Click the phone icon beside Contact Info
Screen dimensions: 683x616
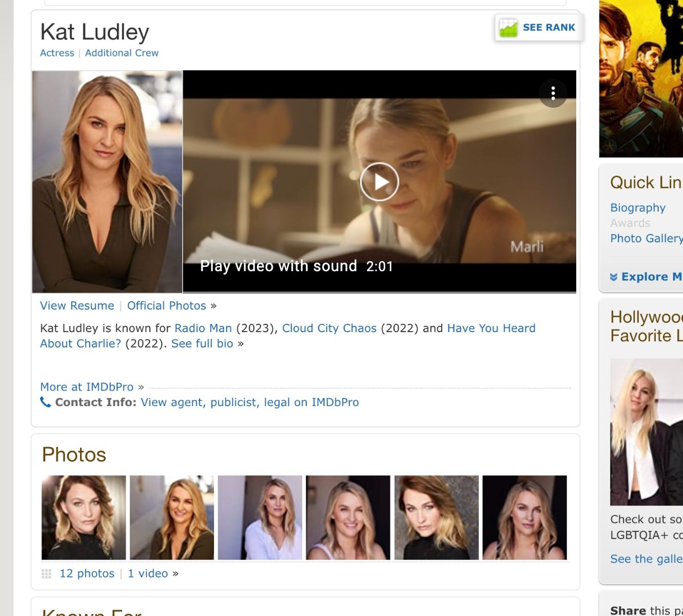46,402
